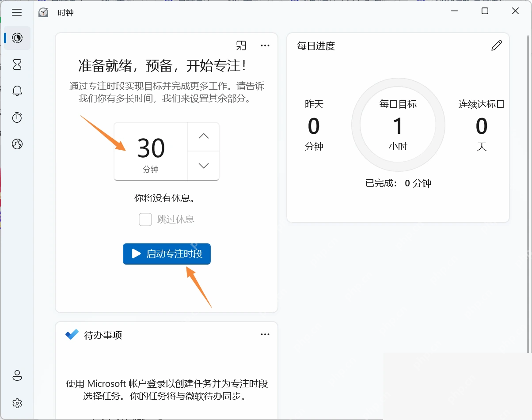
Task: Click the 准备就绪，预备，开始专注! heading
Action: (163, 66)
